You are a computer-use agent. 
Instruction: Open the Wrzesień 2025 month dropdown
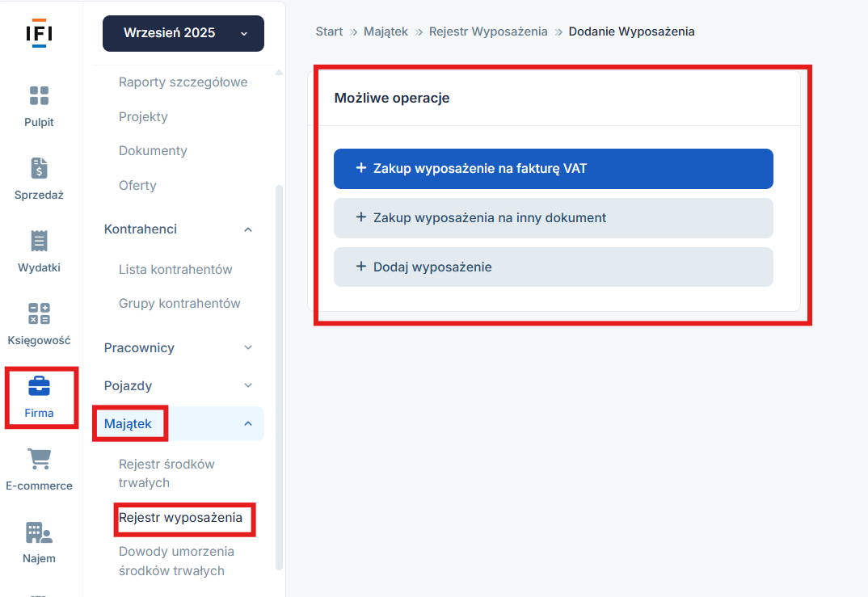183,33
